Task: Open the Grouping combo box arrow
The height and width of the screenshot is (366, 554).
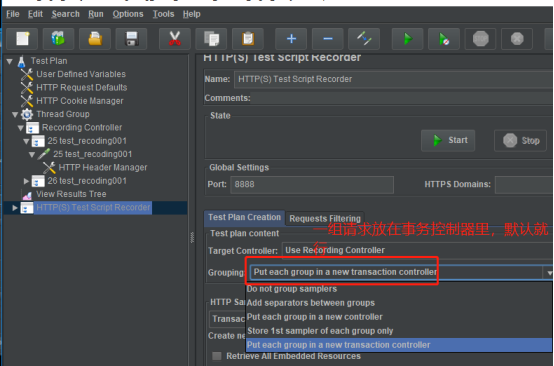Action: click(x=549, y=273)
